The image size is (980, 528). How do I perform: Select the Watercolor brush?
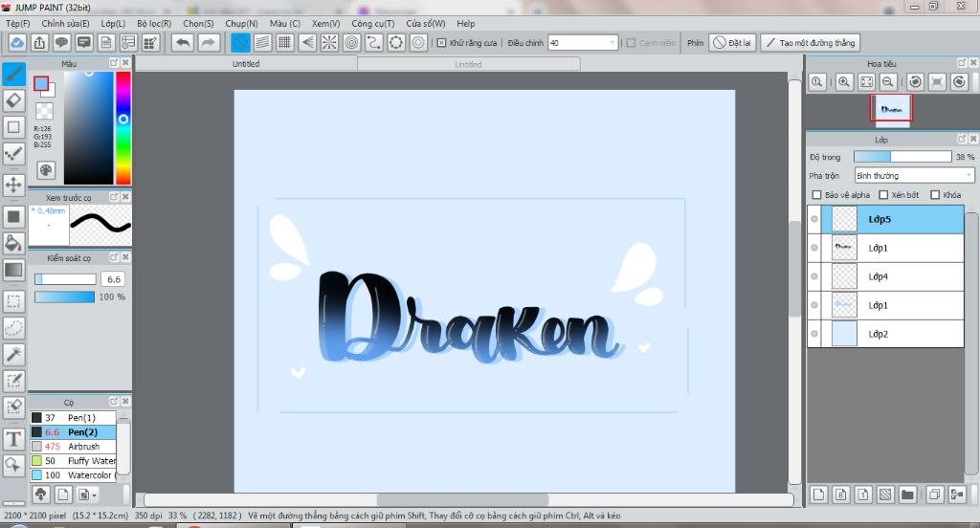point(73,474)
